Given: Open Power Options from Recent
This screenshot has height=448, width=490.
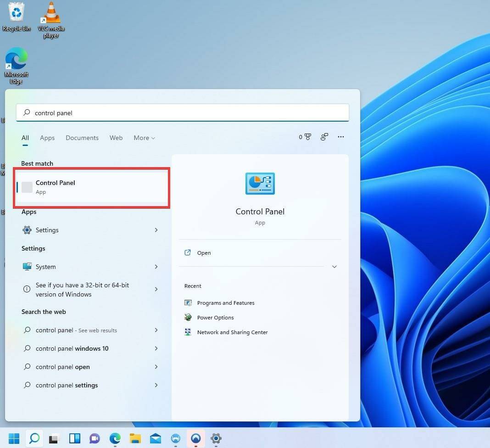Looking at the screenshot, I should coord(216,317).
